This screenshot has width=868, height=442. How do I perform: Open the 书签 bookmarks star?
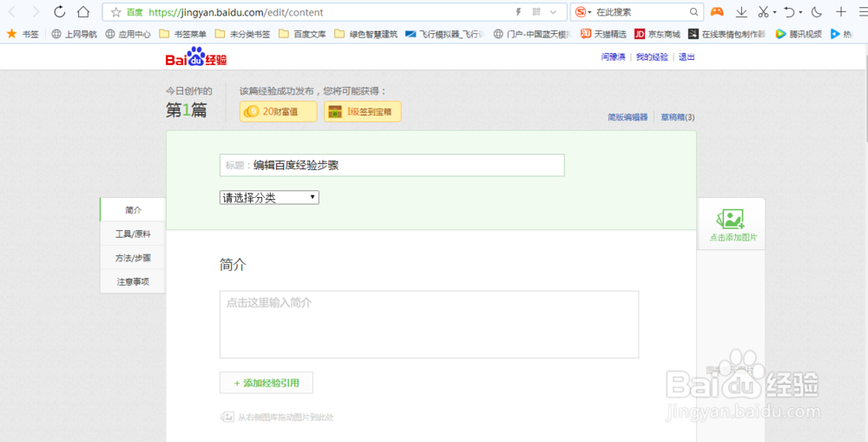[23, 34]
